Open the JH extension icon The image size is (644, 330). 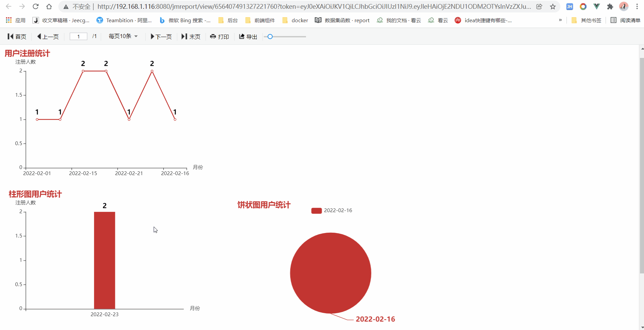(570, 6)
